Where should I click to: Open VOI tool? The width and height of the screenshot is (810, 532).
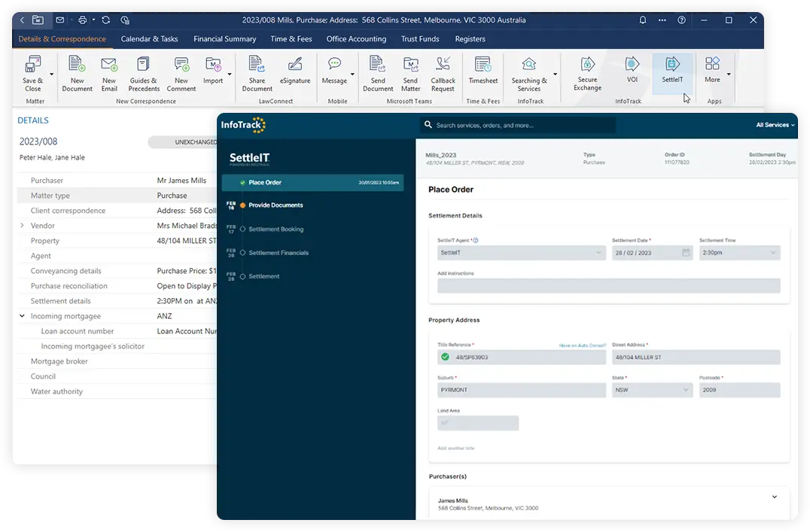(632, 70)
